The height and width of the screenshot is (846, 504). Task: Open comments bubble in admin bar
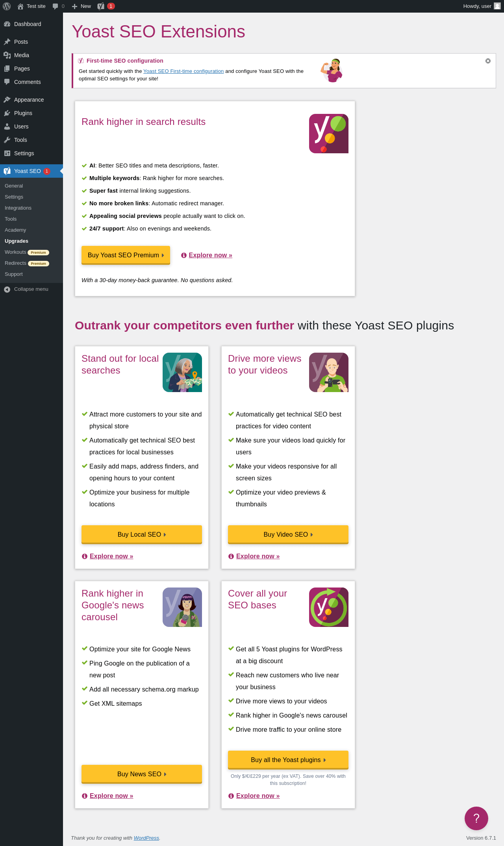58,6
